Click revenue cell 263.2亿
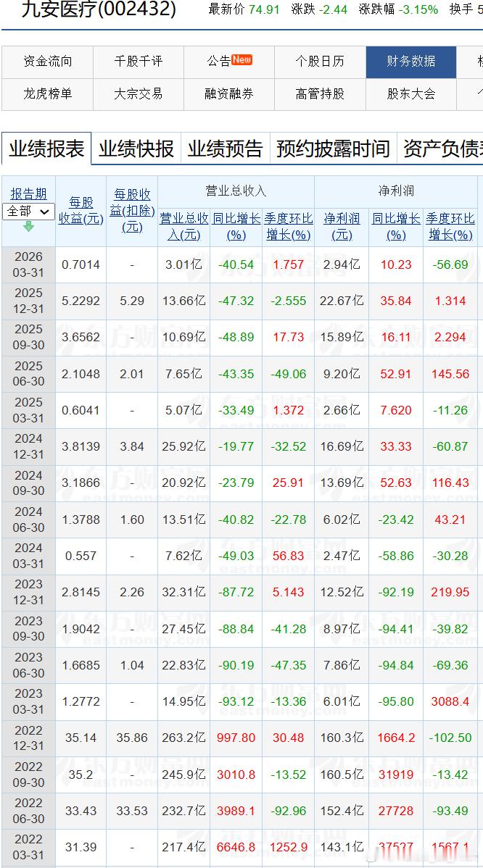483x868 pixels. pyautogui.click(x=183, y=738)
